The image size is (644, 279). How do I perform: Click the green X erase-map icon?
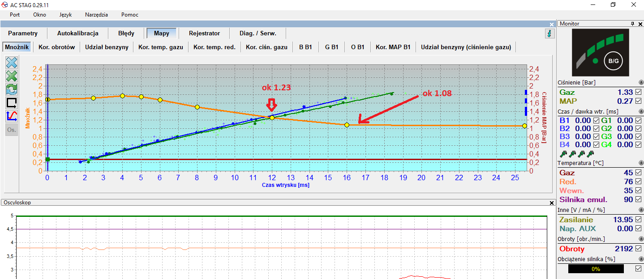point(12,76)
